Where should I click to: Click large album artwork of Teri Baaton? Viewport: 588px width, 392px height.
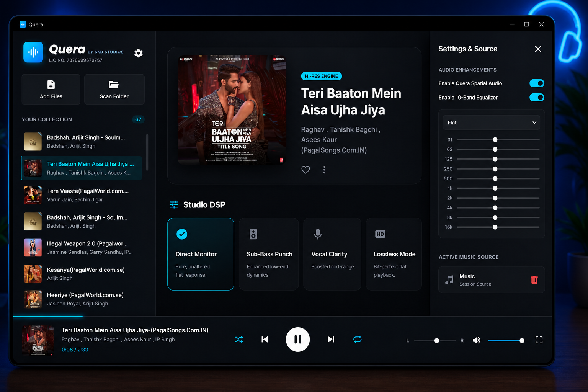tap(232, 110)
